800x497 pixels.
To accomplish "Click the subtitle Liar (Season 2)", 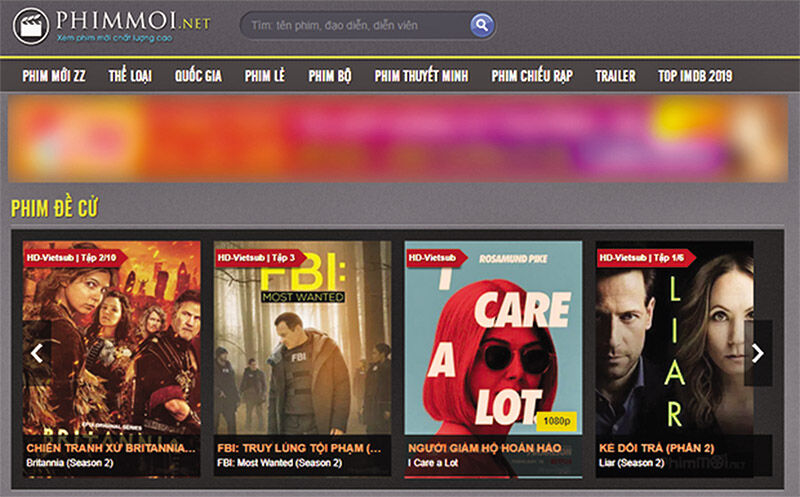I will tap(632, 463).
